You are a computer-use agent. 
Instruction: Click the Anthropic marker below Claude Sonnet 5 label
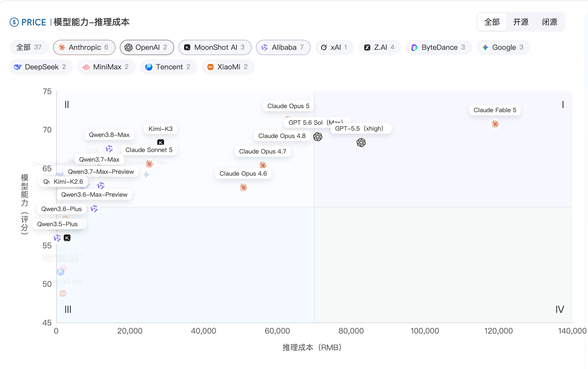(x=149, y=164)
